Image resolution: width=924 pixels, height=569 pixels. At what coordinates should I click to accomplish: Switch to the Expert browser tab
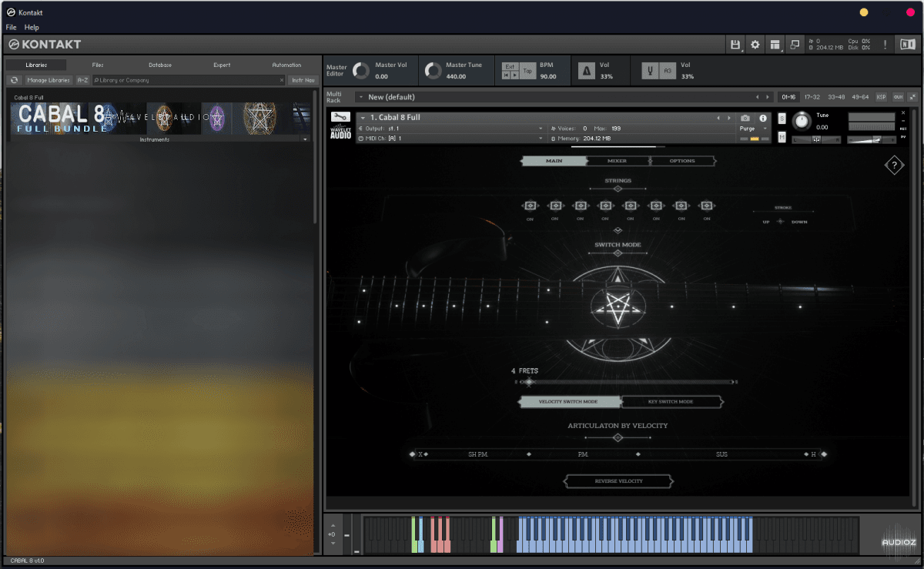pos(222,65)
